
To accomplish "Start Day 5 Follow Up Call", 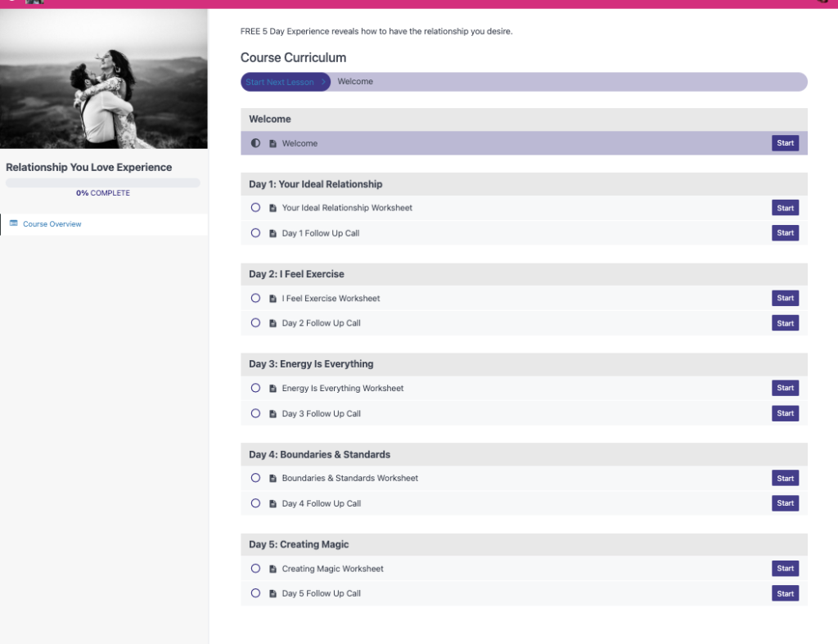I will click(785, 594).
